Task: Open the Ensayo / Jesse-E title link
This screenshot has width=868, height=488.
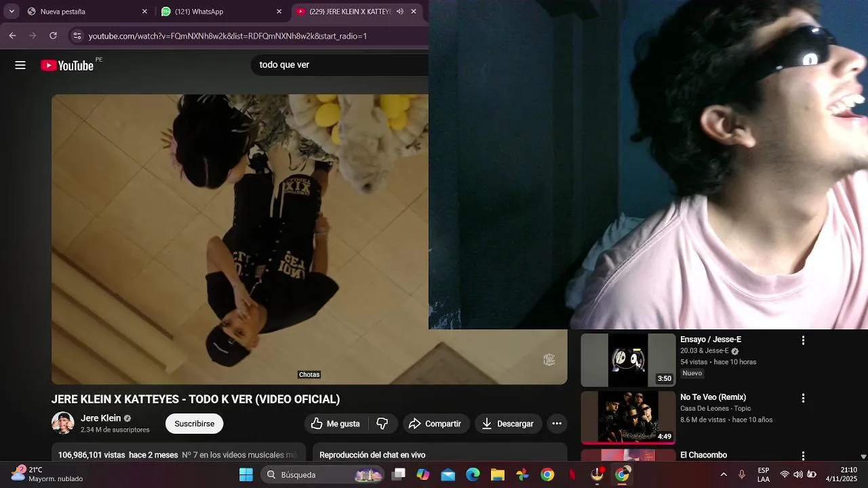Action: [711, 340]
